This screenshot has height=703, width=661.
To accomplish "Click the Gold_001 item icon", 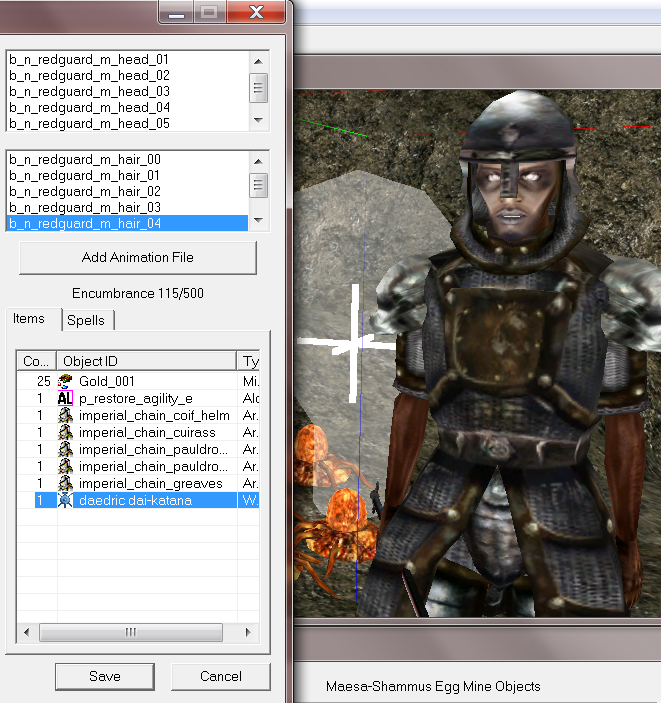I will click(65, 381).
